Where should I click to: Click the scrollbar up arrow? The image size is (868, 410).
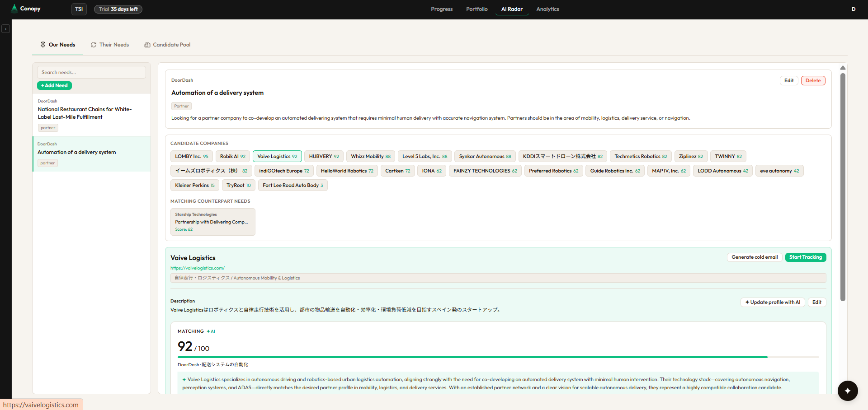(843, 68)
